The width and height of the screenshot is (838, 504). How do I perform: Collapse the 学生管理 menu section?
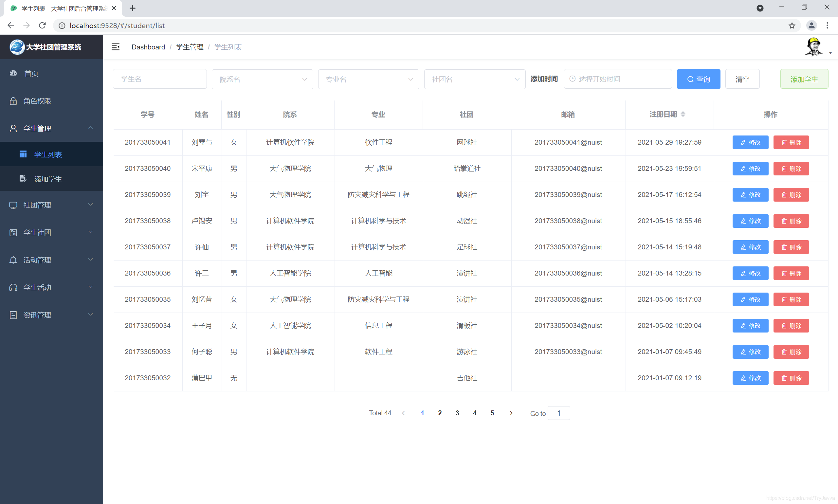(x=51, y=128)
